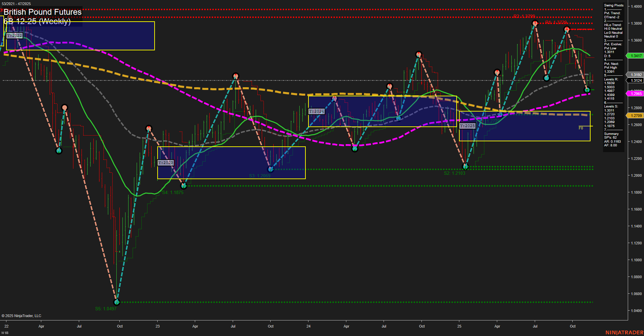Select the Y:2022 year label on chart

coord(15,35)
